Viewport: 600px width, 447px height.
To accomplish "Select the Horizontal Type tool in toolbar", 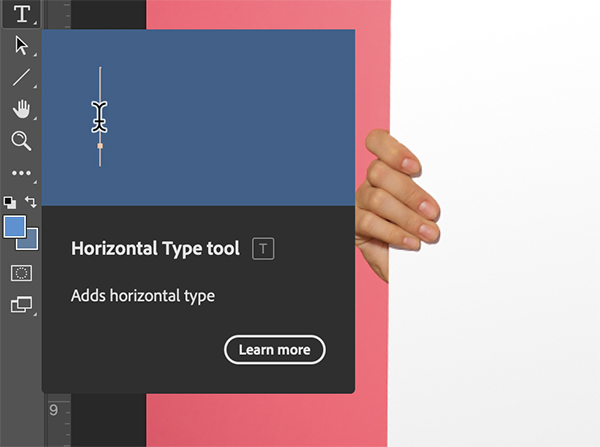I will click(21, 14).
